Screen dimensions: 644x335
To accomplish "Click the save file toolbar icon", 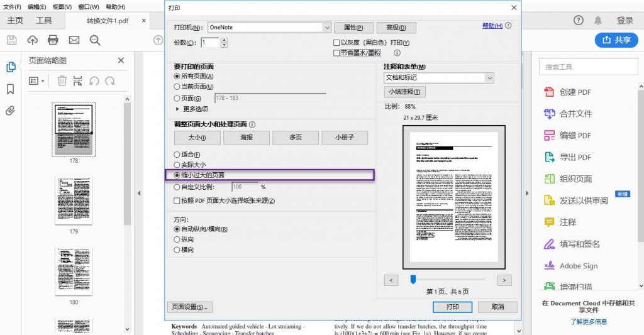I will coord(11,40).
